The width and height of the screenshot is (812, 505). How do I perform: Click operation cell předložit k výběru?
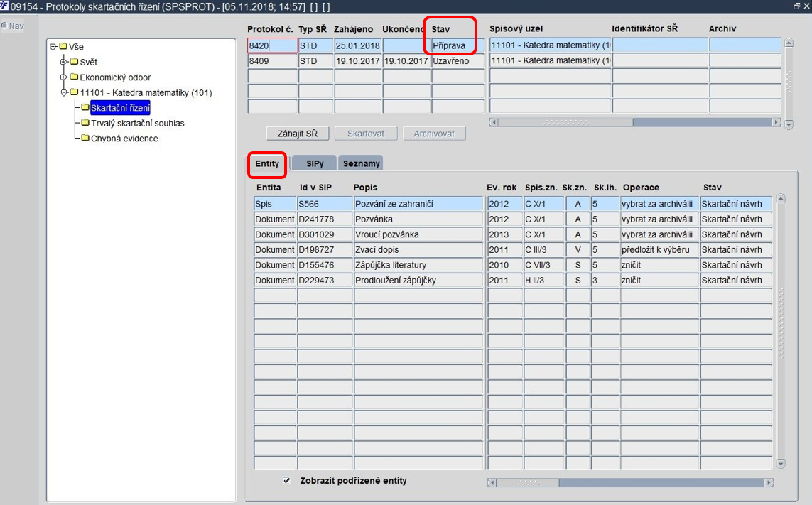coord(660,249)
